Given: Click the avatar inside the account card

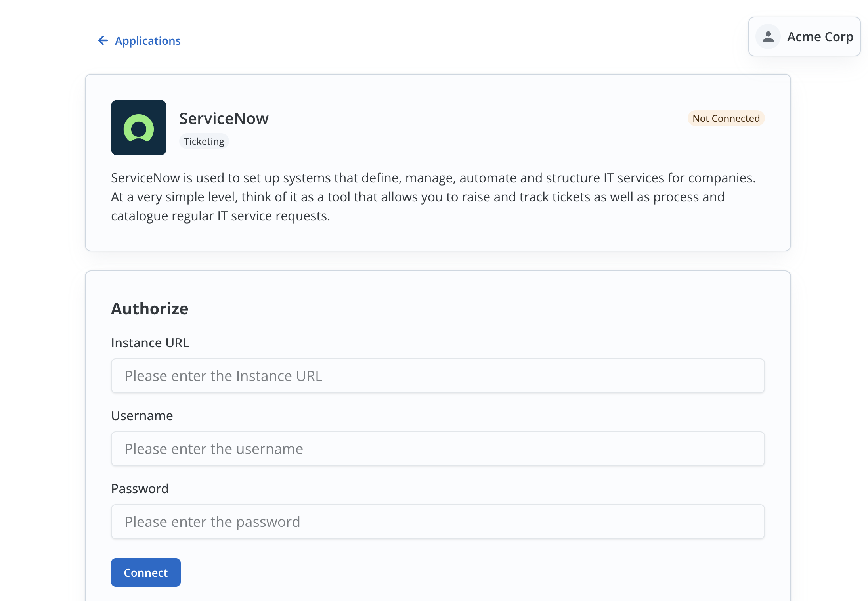Looking at the screenshot, I should click(x=768, y=37).
